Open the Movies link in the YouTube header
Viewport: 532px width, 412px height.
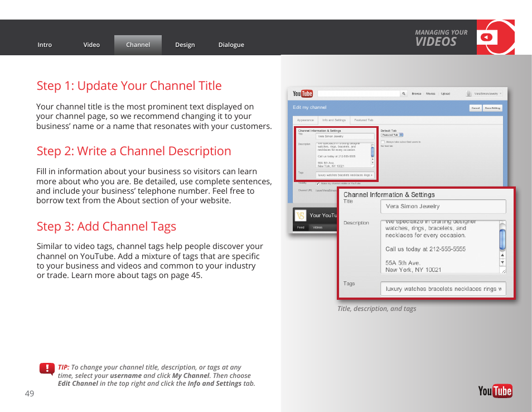[431, 94]
